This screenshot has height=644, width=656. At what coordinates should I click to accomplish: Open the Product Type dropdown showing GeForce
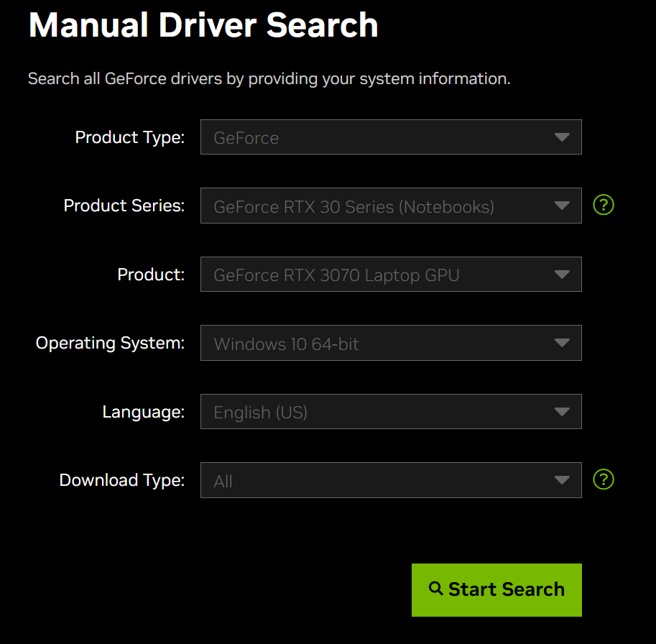[391, 137]
